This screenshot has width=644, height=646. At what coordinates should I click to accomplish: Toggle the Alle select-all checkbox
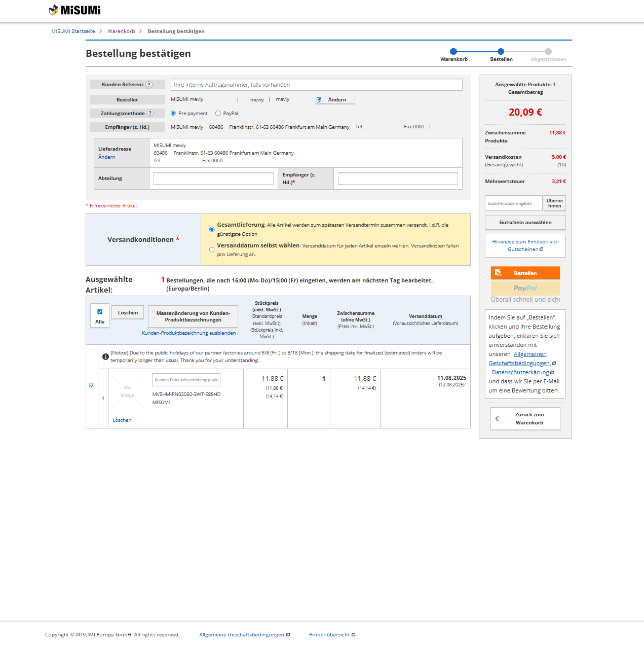click(x=100, y=312)
